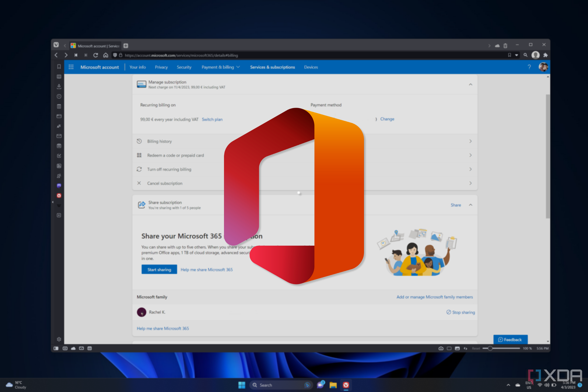Click the Devices menu item
Image resolution: width=588 pixels, height=392 pixels.
(311, 67)
